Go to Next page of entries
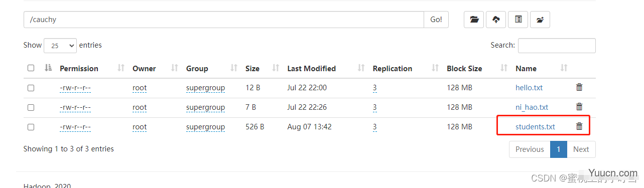Screen dimensions: 644x188 581,149
